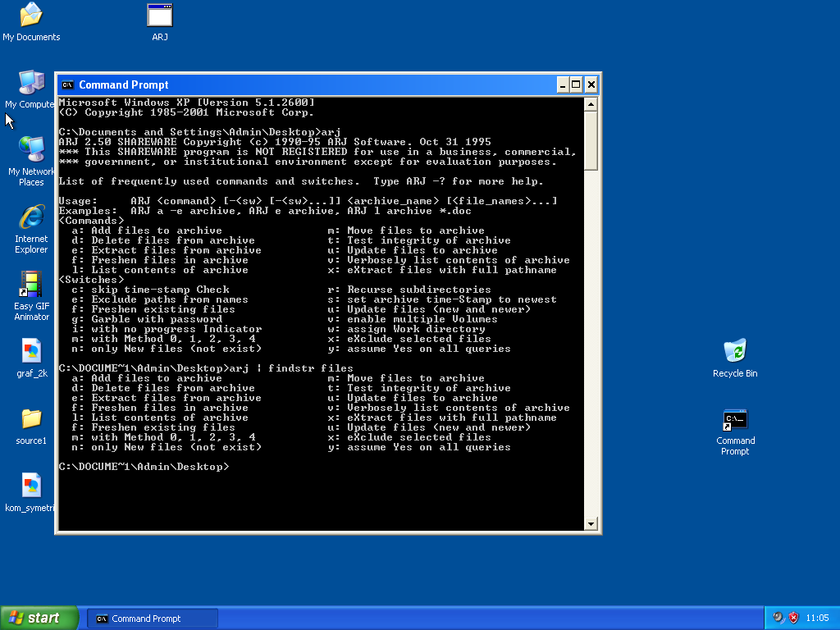This screenshot has width=840, height=630.
Task: Open the Command Prompt window system menu icon
Action: click(x=67, y=84)
